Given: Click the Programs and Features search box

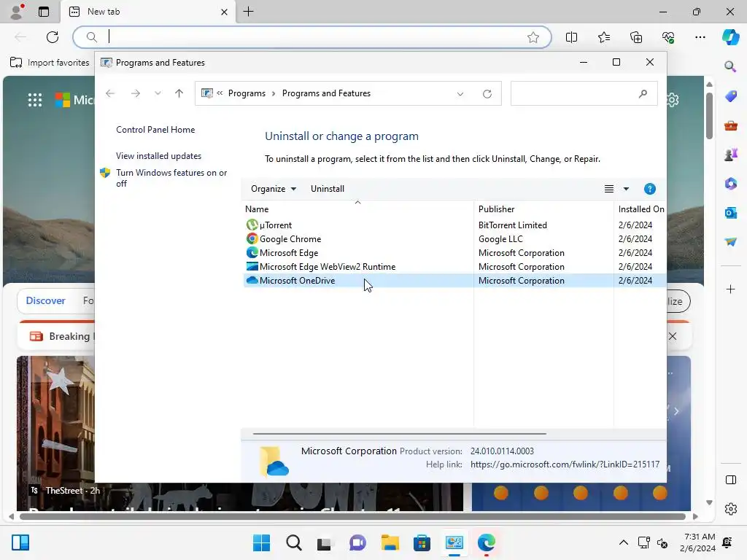Looking at the screenshot, I should pos(584,94).
